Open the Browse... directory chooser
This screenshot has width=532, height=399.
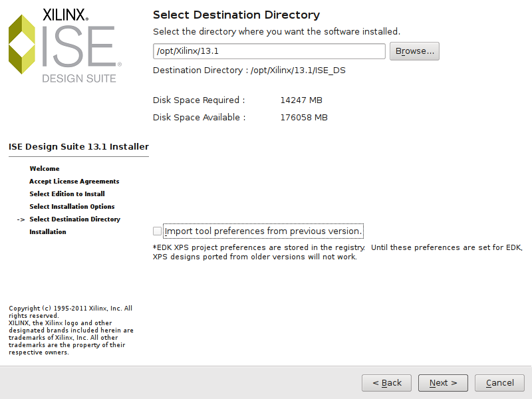[x=414, y=51]
